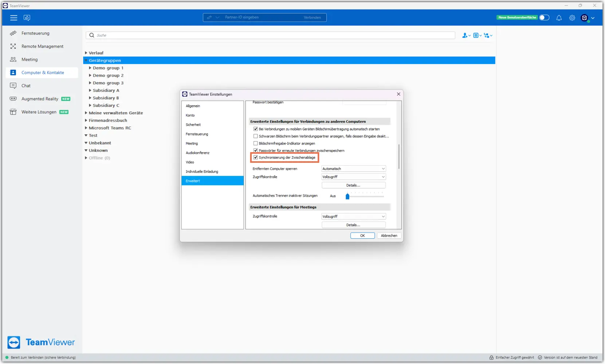Enable Bildschirmfreigabe-Indikator anzeigen checkbox
This screenshot has height=364, width=605.
point(255,143)
